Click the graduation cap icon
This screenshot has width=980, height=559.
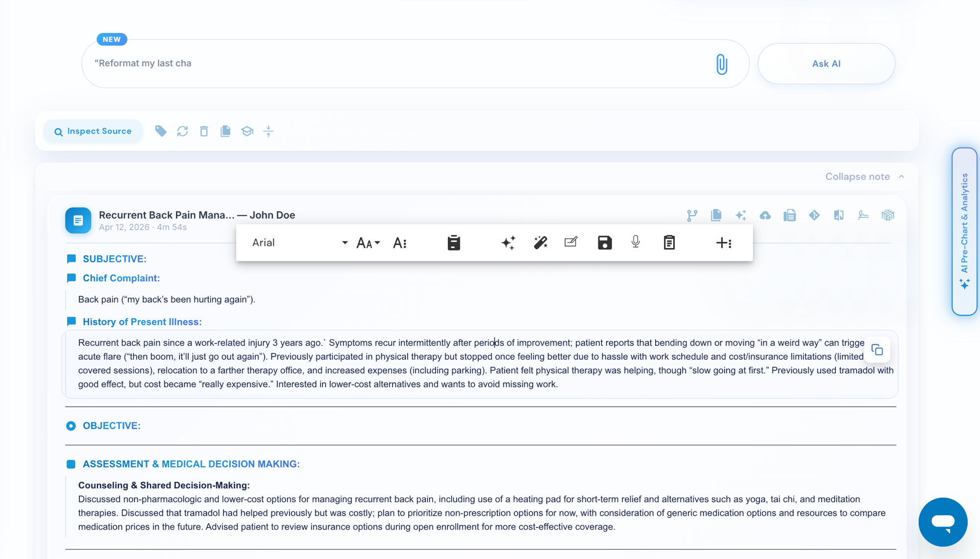click(247, 131)
